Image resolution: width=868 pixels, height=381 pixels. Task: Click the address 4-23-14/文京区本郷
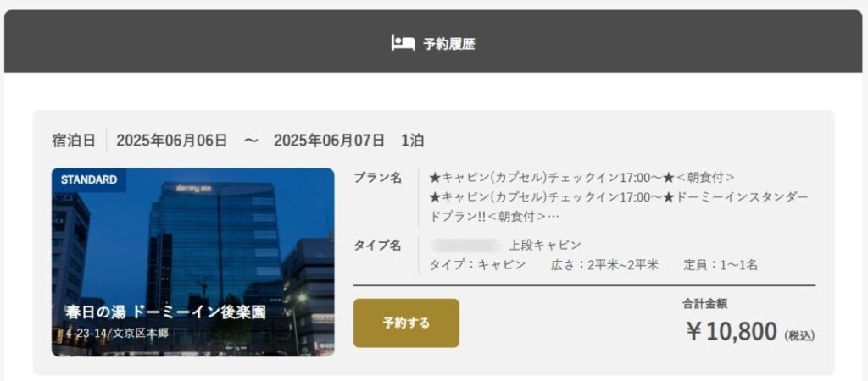coord(117,334)
